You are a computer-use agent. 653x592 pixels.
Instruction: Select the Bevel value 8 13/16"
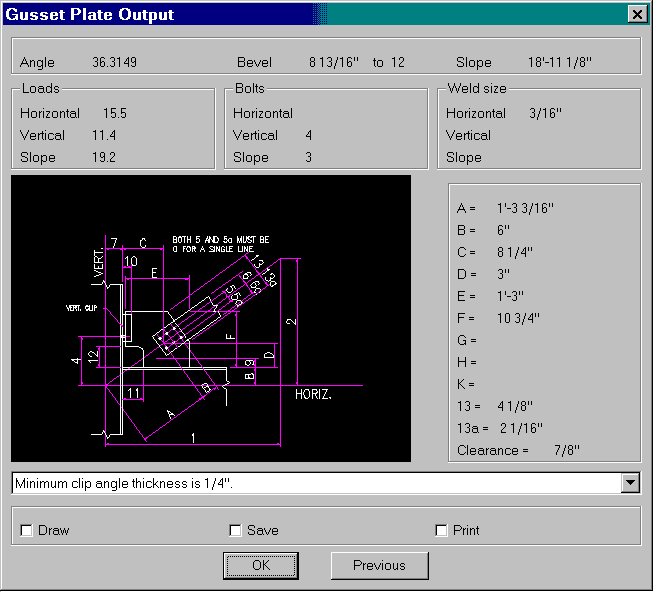[334, 62]
